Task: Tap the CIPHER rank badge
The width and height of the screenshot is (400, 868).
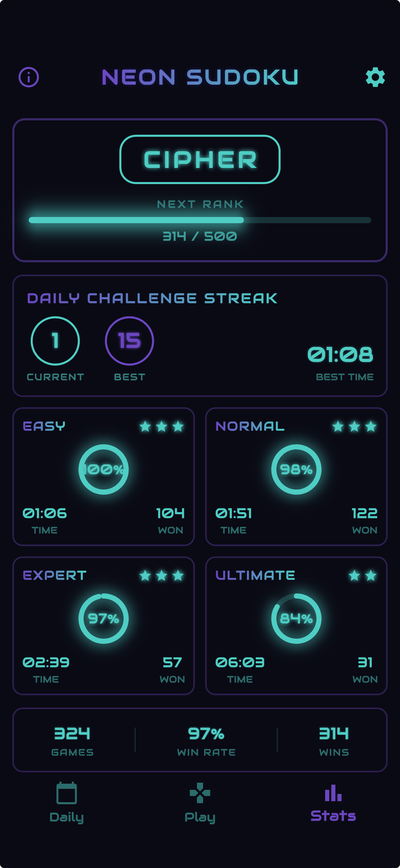Action: (200, 159)
